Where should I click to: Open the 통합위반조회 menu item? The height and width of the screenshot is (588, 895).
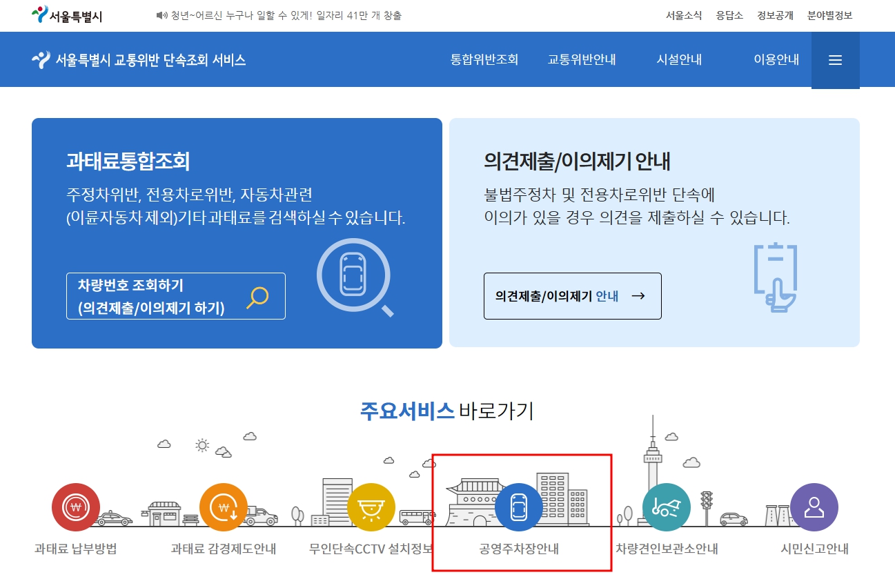point(483,60)
